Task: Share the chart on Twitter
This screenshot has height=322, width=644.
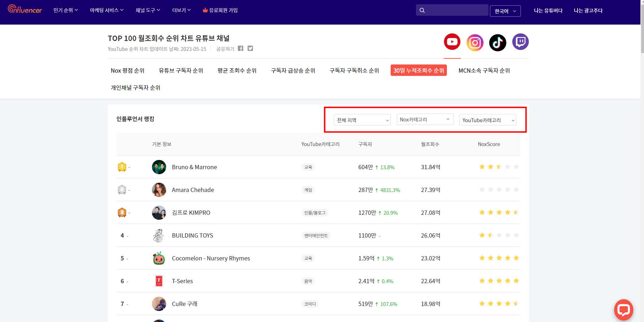Action: pyautogui.click(x=250, y=48)
